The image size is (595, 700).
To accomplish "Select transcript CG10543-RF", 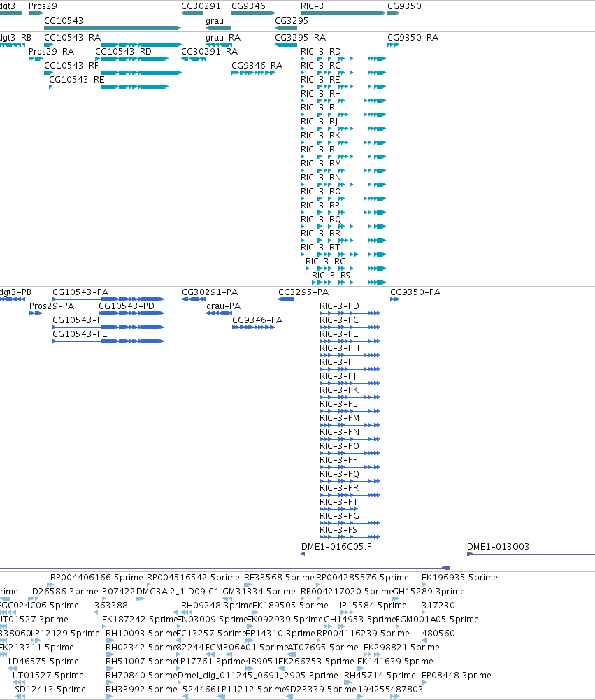I will (x=71, y=66).
